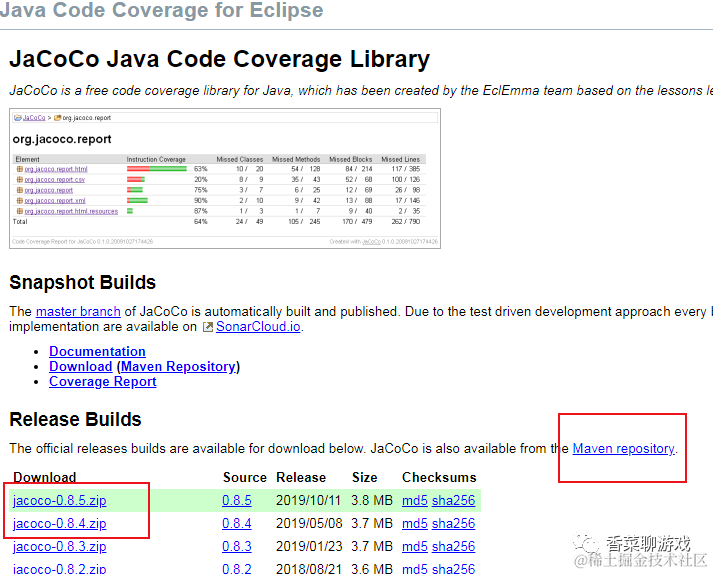This screenshot has height=574, width=713.
Task: Open the Download link in Snapshot Builds
Action: pyautogui.click(x=80, y=367)
